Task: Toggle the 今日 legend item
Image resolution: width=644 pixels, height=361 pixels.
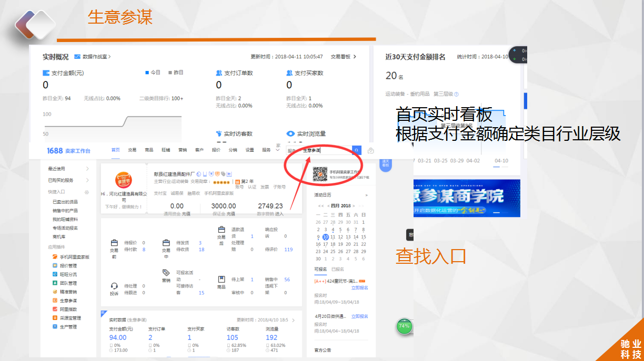Action: coord(153,73)
